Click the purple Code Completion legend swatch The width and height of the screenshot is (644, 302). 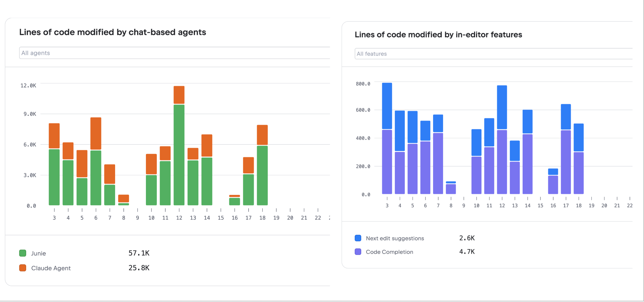[x=358, y=252]
